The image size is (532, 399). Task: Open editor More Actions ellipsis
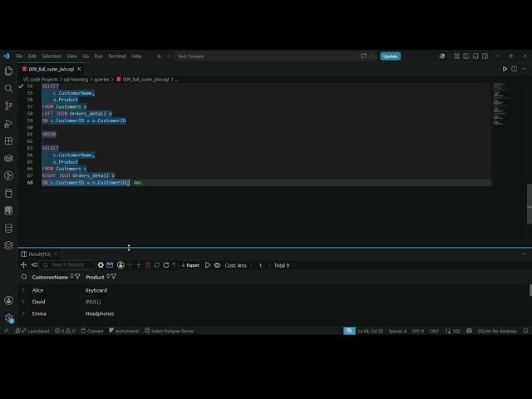(x=524, y=69)
